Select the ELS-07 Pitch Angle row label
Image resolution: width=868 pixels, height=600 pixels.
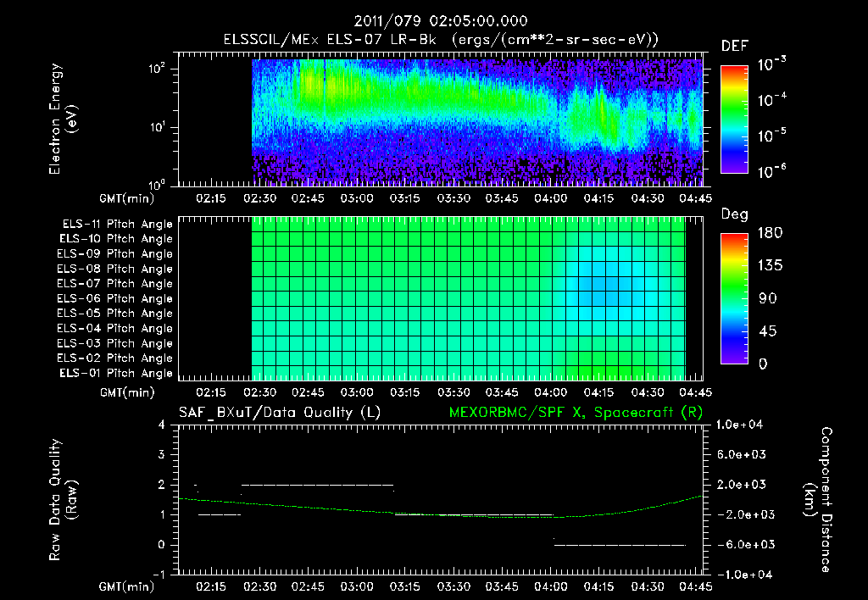114,283
